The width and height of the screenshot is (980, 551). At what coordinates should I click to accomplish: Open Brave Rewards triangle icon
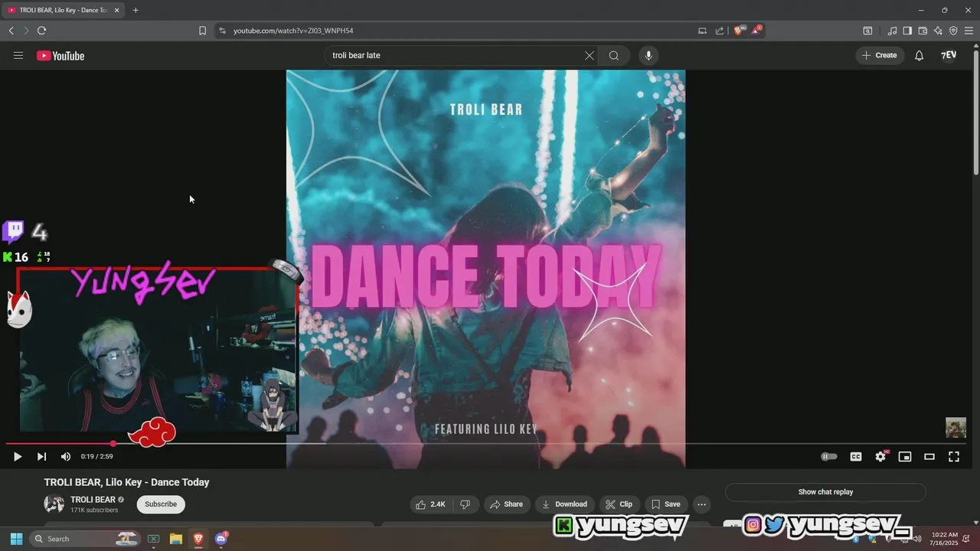click(x=756, y=31)
